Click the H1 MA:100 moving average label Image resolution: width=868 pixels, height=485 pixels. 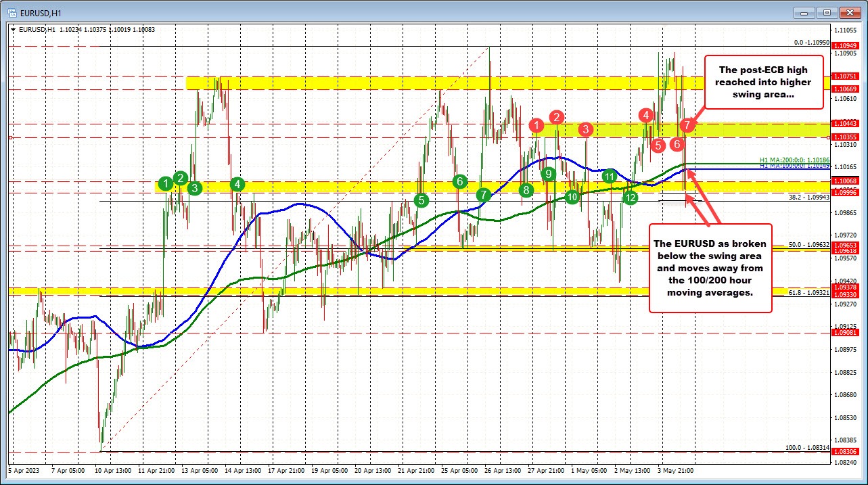[794, 166]
